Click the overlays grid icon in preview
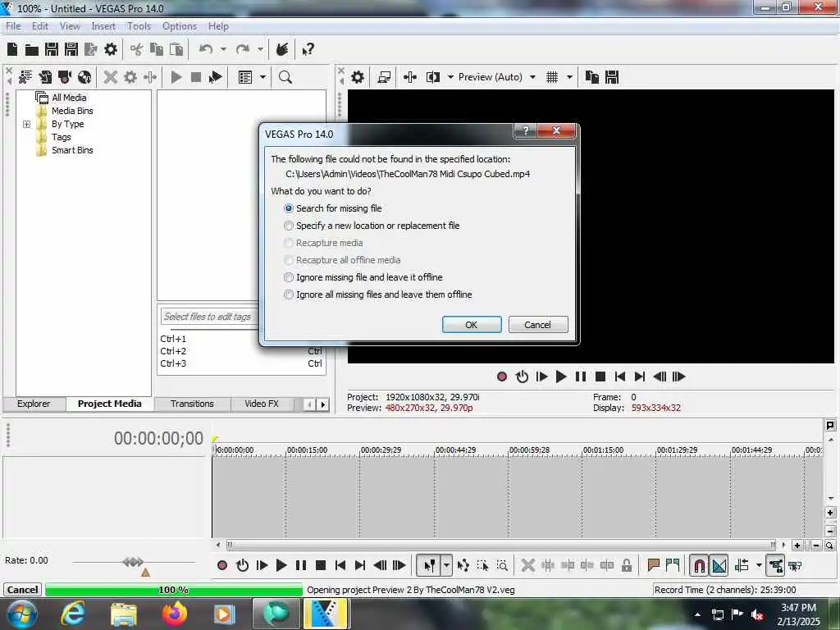Image resolution: width=840 pixels, height=630 pixels. click(552, 77)
